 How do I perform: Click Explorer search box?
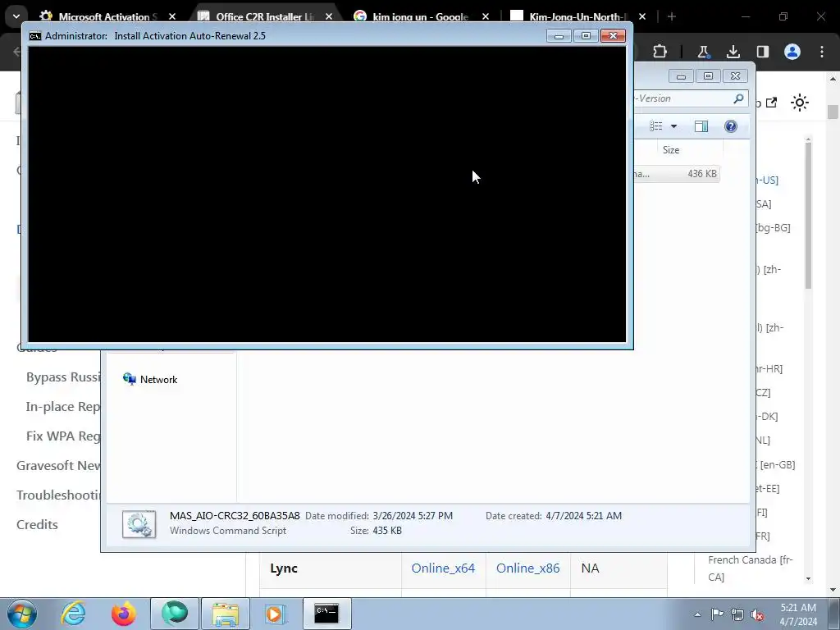coord(691,98)
